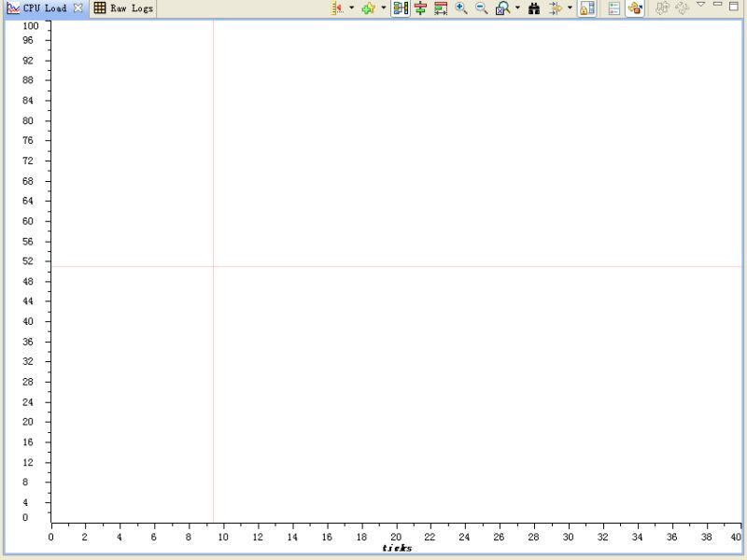Click the yellow arrows filter icon

(555, 8)
